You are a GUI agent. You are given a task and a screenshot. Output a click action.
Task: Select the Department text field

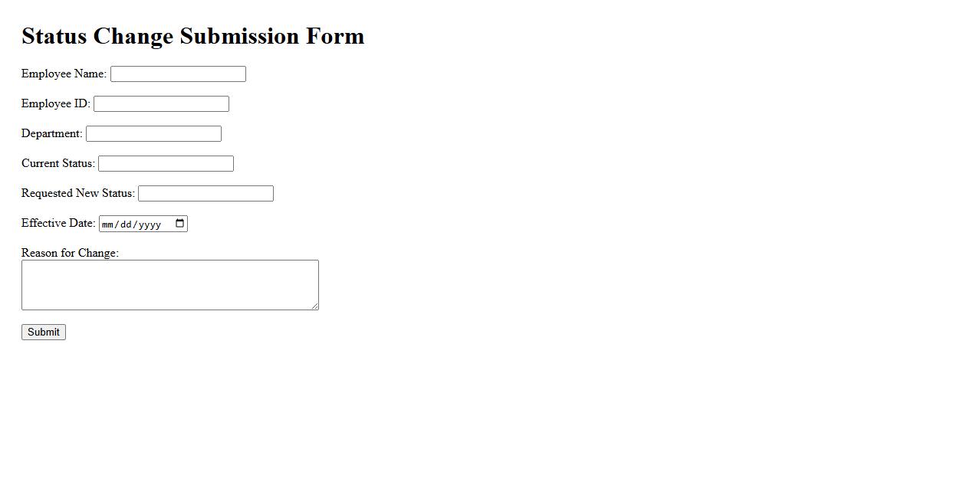[x=153, y=134]
